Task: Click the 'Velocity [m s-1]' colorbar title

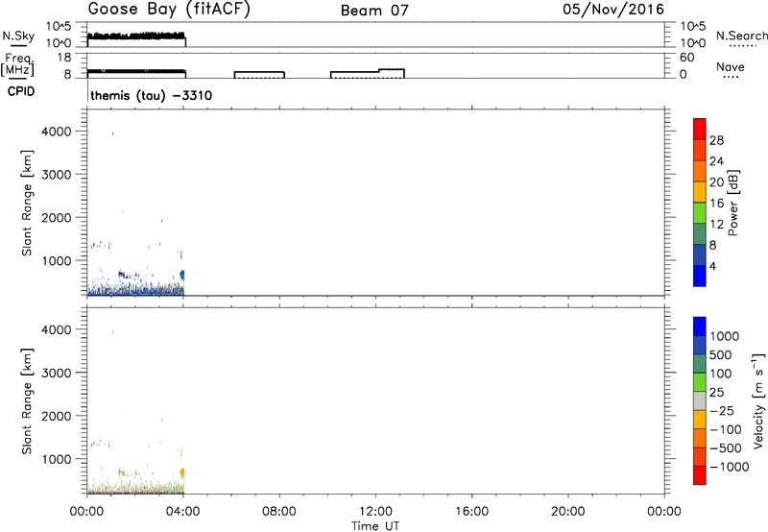Action: tap(758, 401)
